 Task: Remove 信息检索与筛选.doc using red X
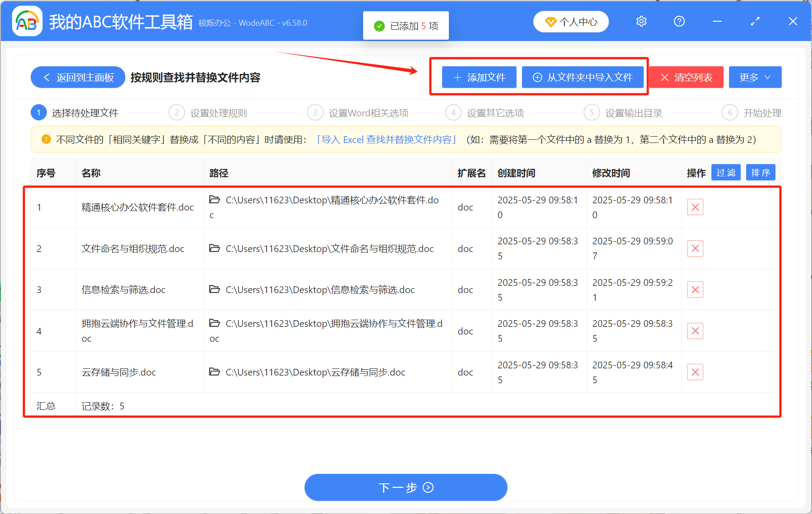pyautogui.click(x=695, y=290)
